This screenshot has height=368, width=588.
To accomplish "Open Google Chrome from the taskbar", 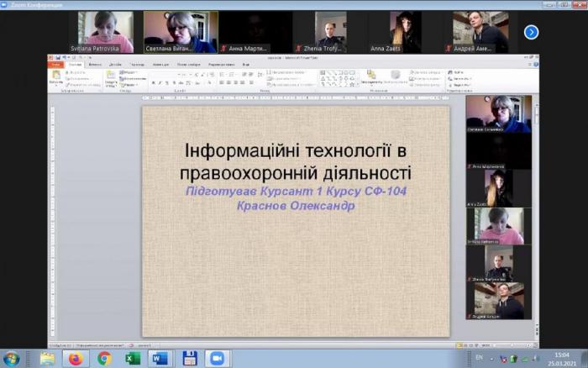I will pos(104,359).
